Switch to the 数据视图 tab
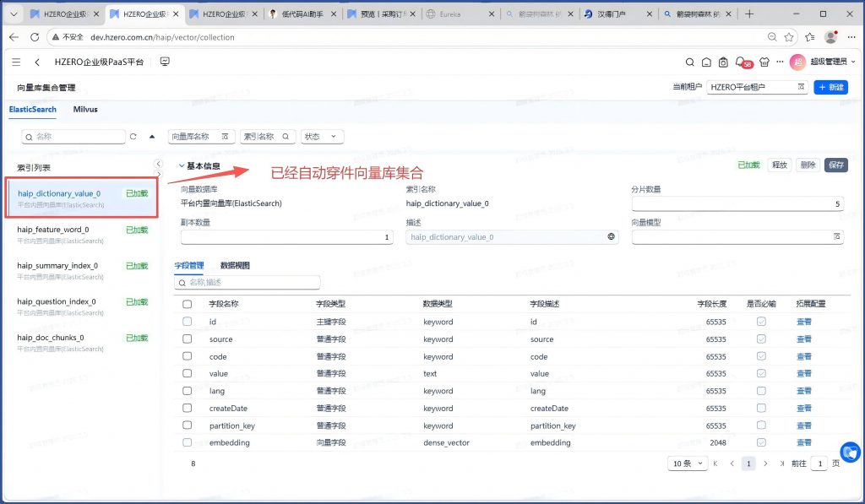Screen dimensions: 865x504 point(235,265)
